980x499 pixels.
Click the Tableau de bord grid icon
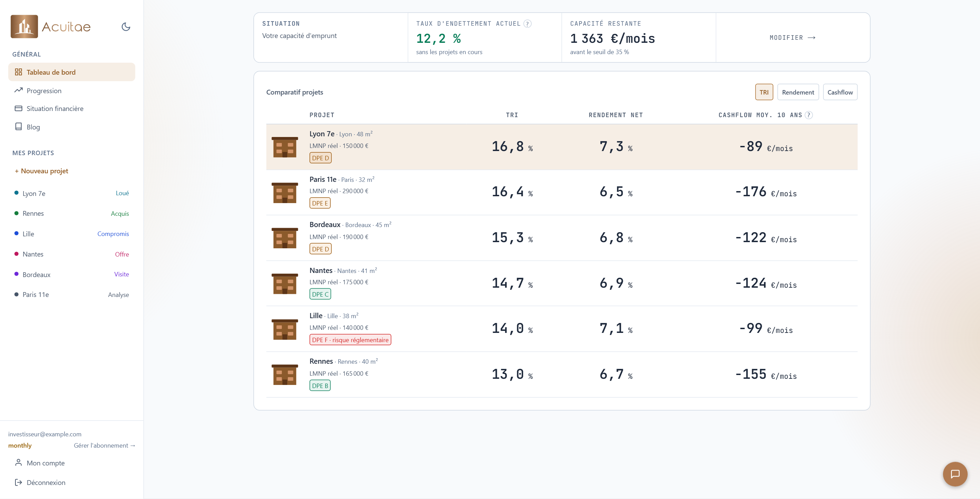tap(18, 72)
